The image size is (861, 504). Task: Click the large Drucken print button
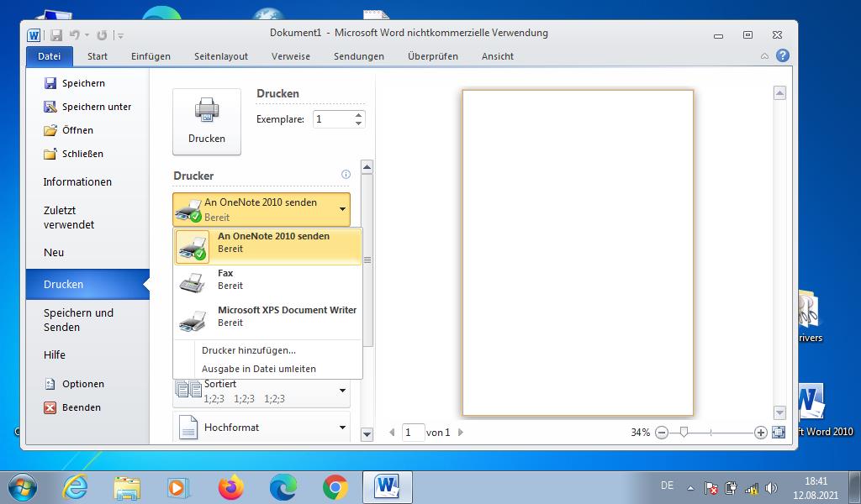[207, 122]
